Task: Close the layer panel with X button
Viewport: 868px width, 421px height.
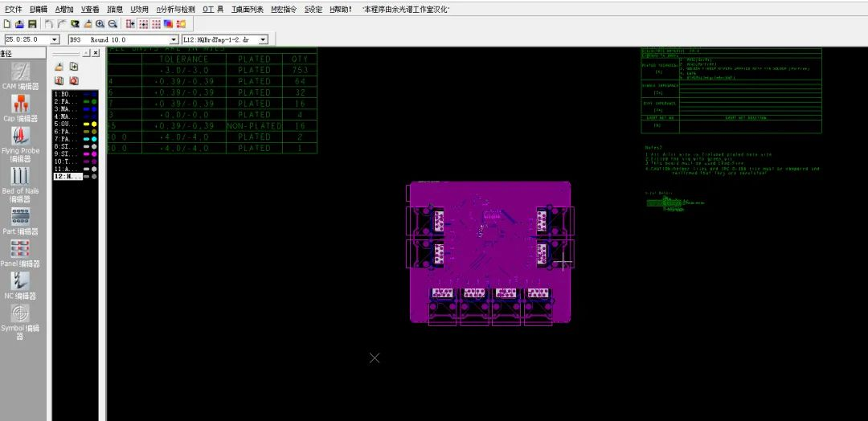Action: pyautogui.click(x=95, y=52)
